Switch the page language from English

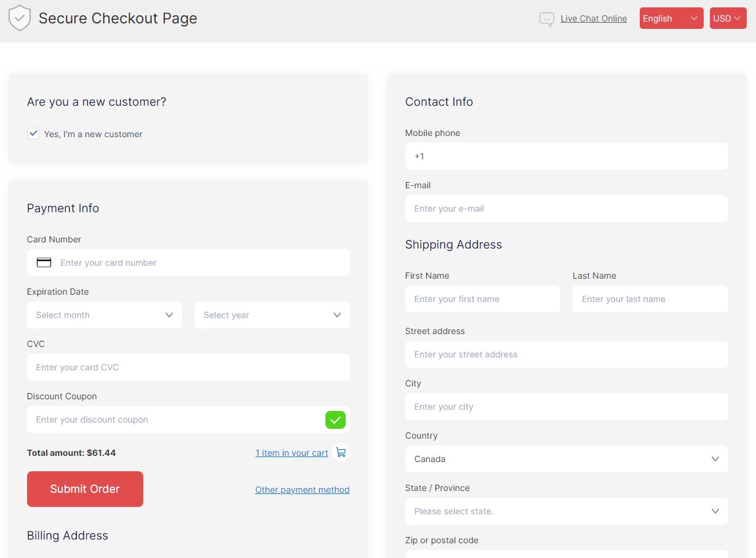[670, 18]
